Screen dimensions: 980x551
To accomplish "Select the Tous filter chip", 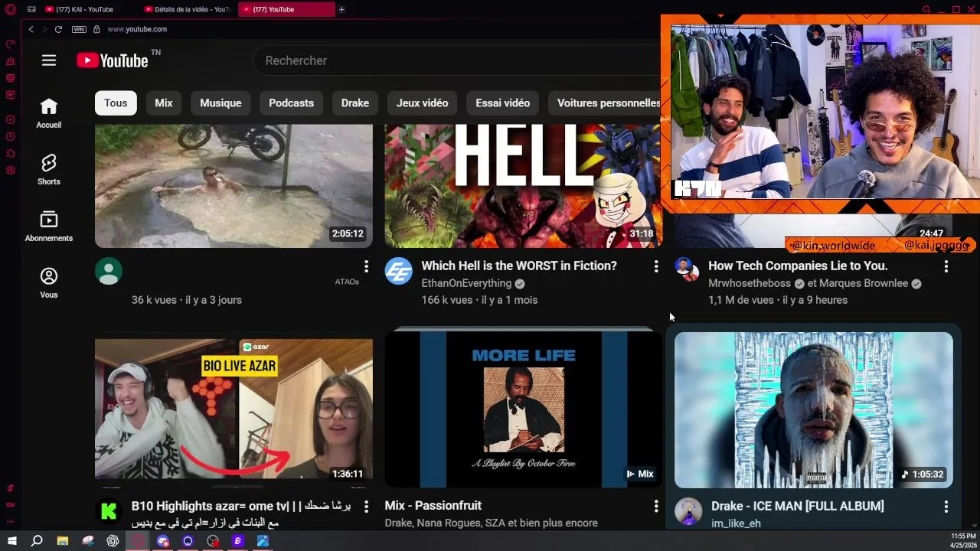I will pos(116,103).
